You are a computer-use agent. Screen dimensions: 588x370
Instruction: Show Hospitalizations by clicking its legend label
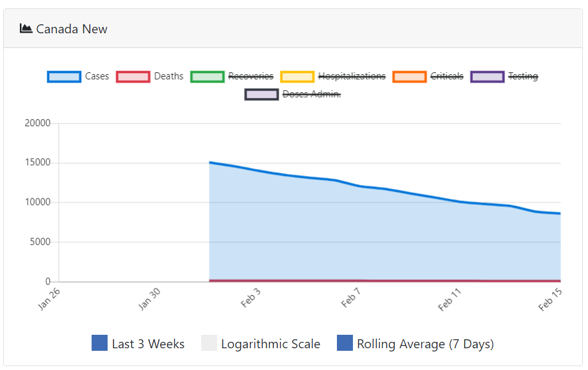pos(352,76)
